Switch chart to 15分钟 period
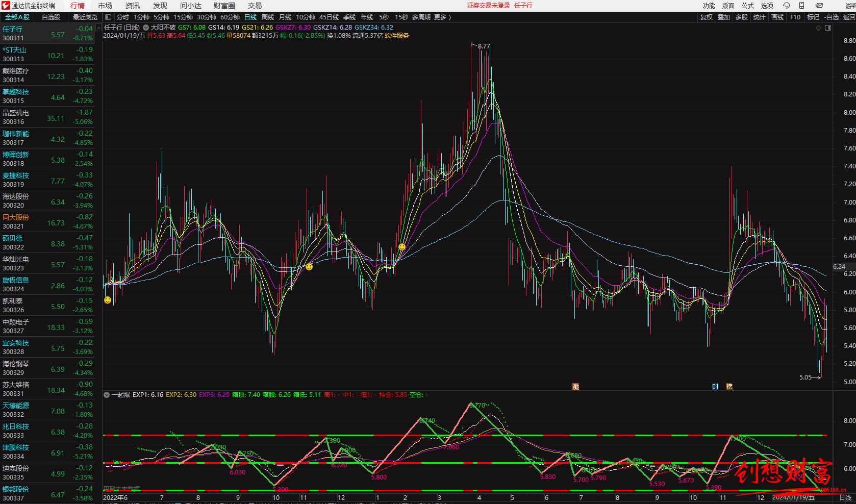The height and width of the screenshot is (504, 856). [183, 17]
